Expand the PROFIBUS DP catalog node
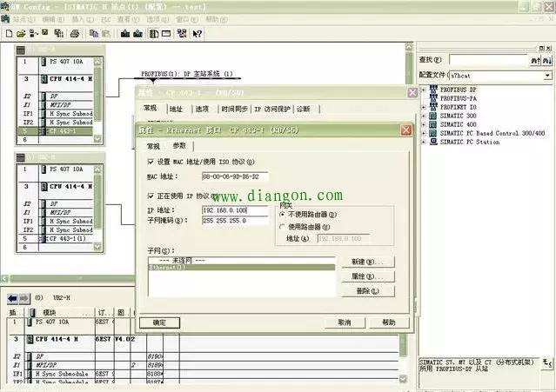 (424, 90)
